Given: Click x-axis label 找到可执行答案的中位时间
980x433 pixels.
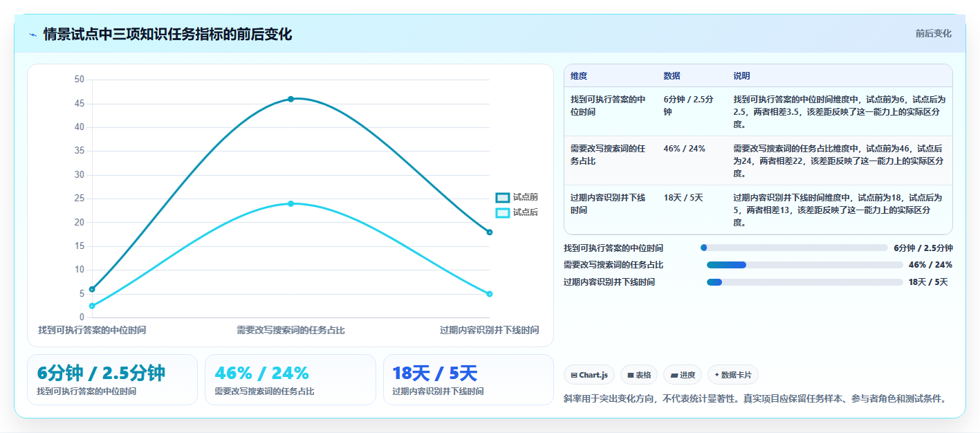Looking at the screenshot, I should coord(92,331).
